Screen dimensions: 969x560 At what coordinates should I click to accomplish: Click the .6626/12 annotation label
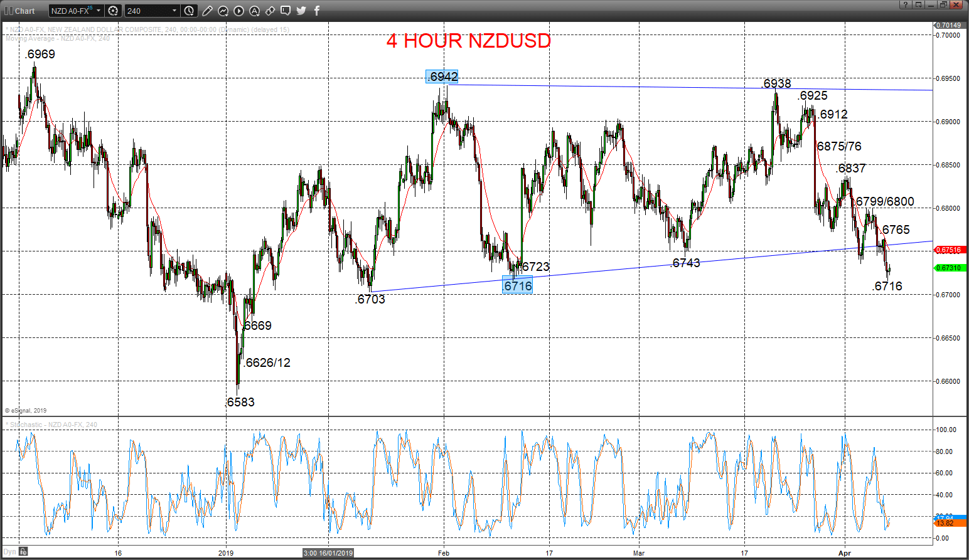(x=267, y=362)
